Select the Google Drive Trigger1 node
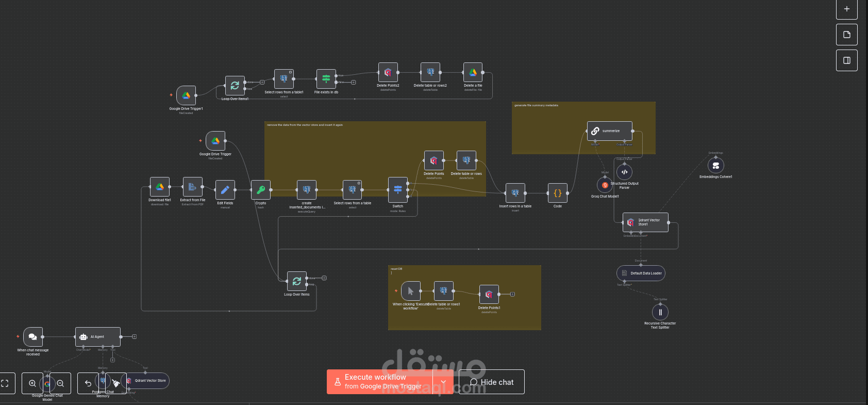This screenshot has width=868, height=405. point(186,95)
